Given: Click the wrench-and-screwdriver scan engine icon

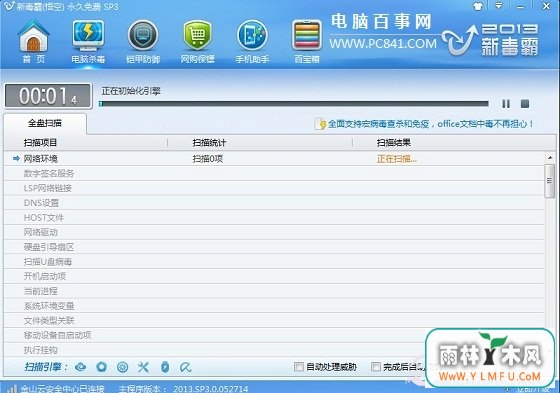Looking at the screenshot, I should point(144,367).
